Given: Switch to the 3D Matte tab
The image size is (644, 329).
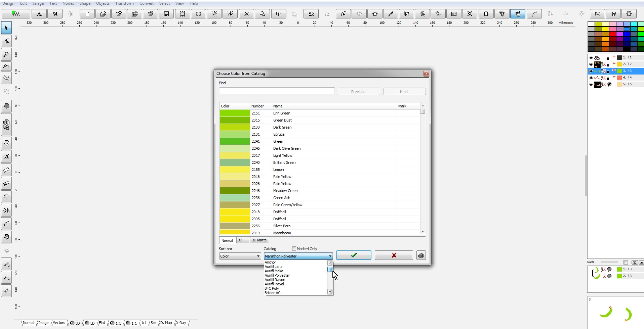Looking at the screenshot, I should 259,240.
